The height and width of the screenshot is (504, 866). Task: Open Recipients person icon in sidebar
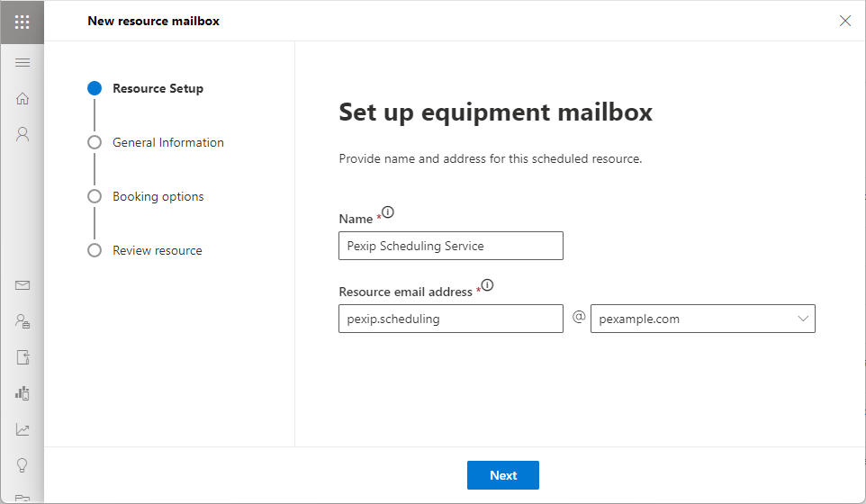click(x=23, y=134)
